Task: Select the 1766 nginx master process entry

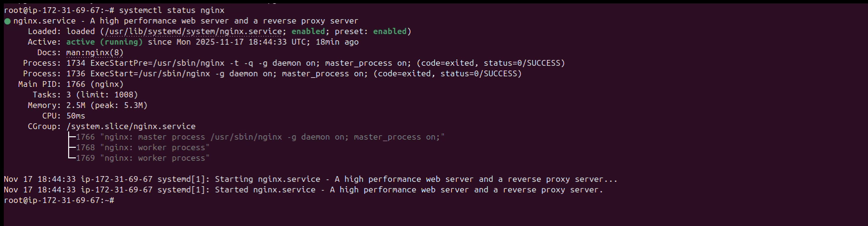Action: (260, 137)
